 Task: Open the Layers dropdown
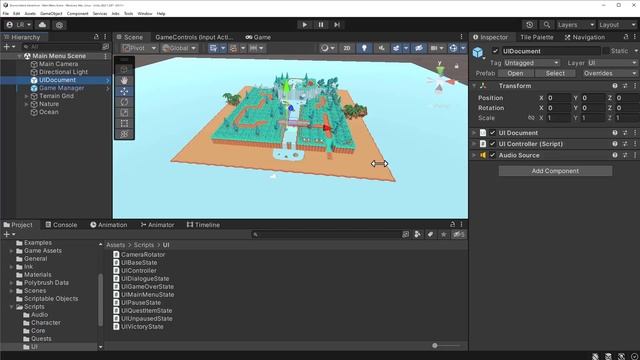(x=576, y=25)
